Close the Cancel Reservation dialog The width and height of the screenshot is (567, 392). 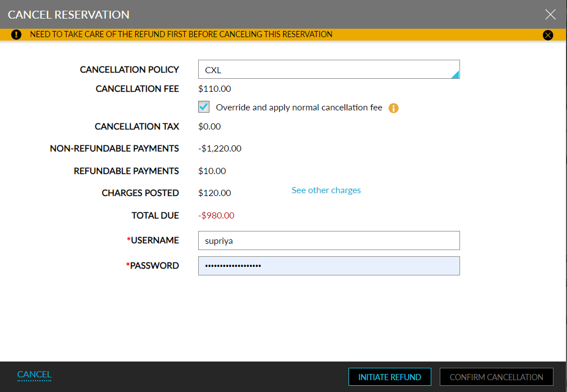(550, 14)
